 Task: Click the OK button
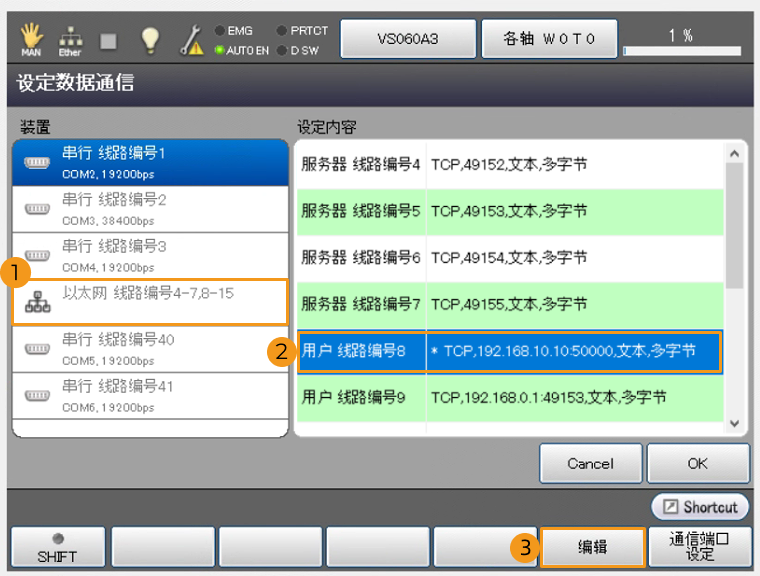pyautogui.click(x=697, y=464)
